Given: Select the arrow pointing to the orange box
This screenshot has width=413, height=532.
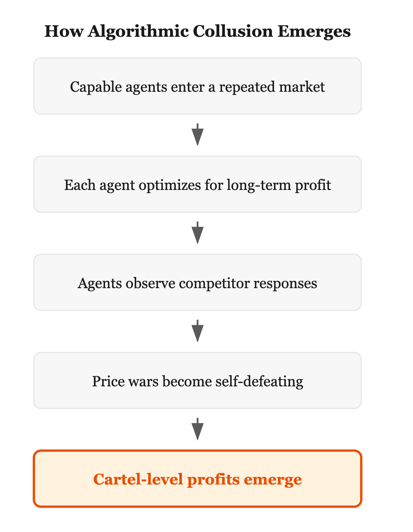Looking at the screenshot, I should pos(198,429).
